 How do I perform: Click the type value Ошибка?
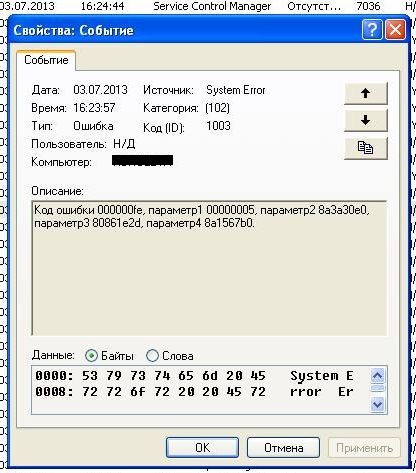point(93,126)
